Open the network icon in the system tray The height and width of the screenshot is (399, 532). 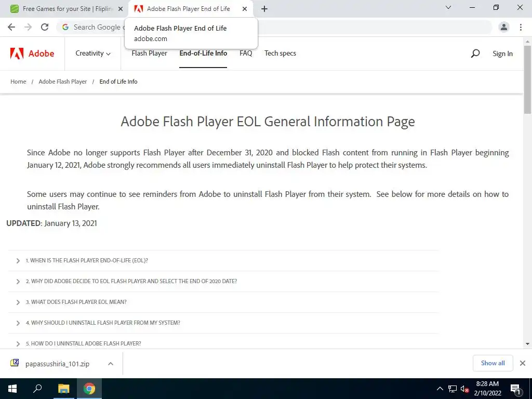[x=453, y=389]
